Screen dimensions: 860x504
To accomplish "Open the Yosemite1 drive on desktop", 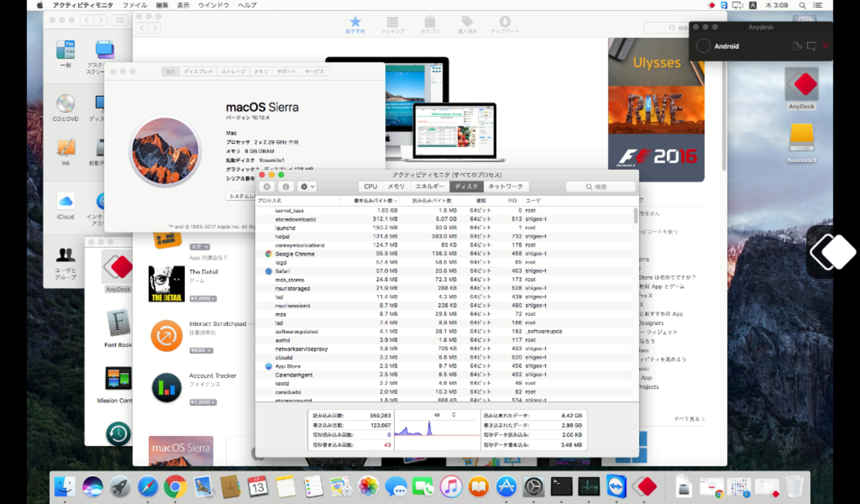I will (x=801, y=143).
